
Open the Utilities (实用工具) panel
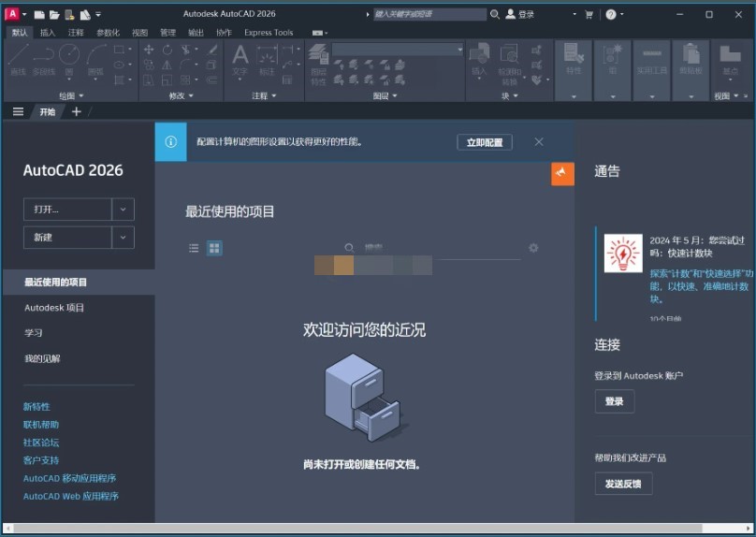[x=652, y=70]
